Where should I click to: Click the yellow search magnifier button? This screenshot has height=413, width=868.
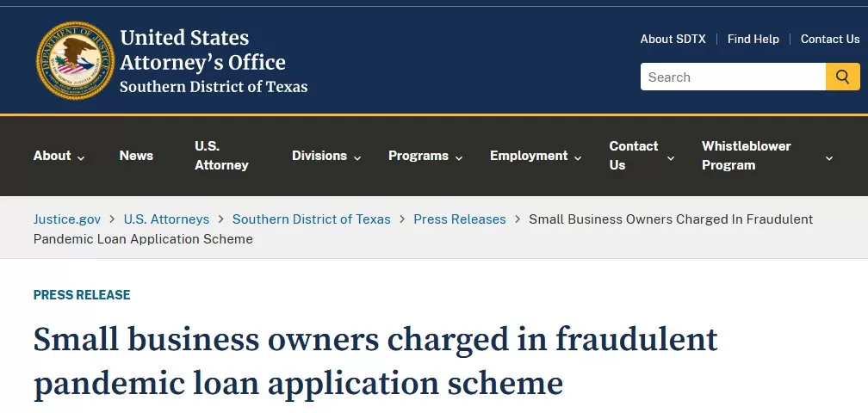pyautogui.click(x=843, y=77)
